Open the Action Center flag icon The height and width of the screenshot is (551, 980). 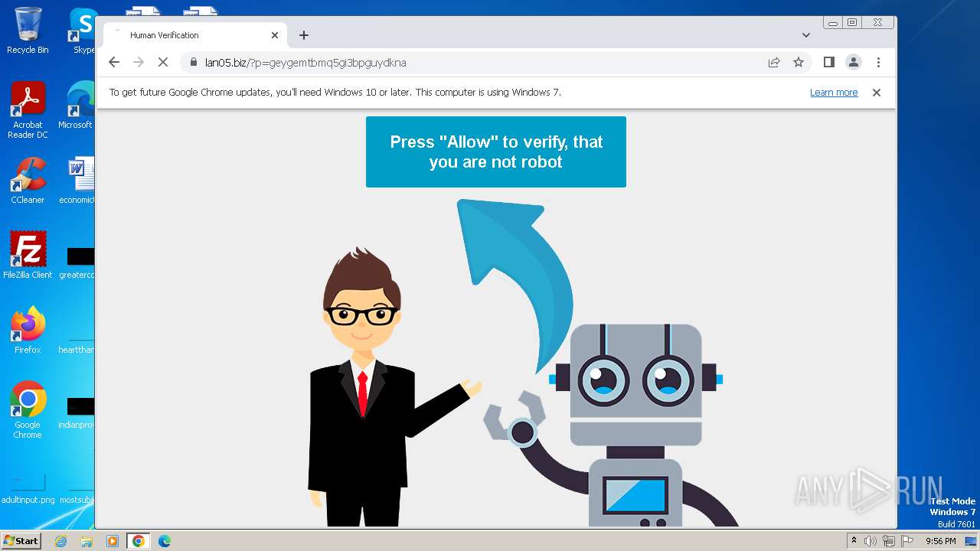click(x=907, y=541)
